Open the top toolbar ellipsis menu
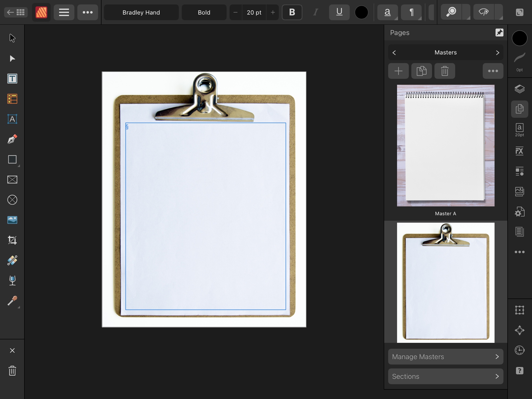Image resolution: width=532 pixels, height=399 pixels. (x=88, y=12)
